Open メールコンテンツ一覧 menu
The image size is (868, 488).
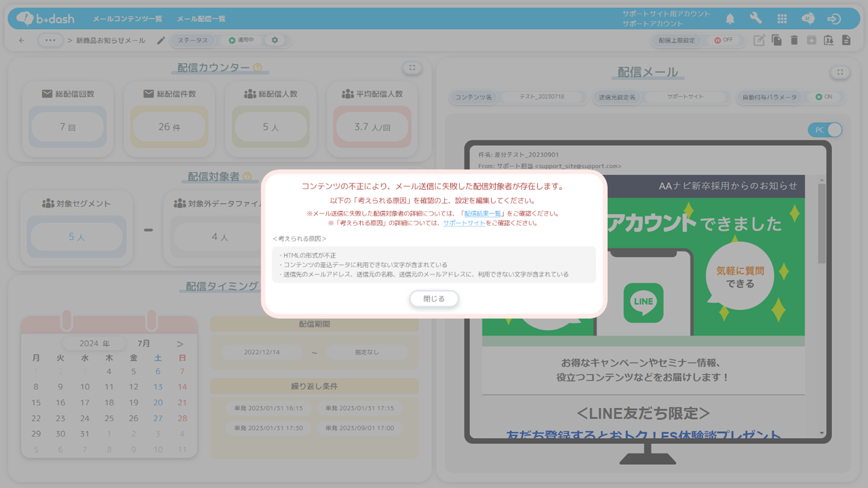point(127,19)
